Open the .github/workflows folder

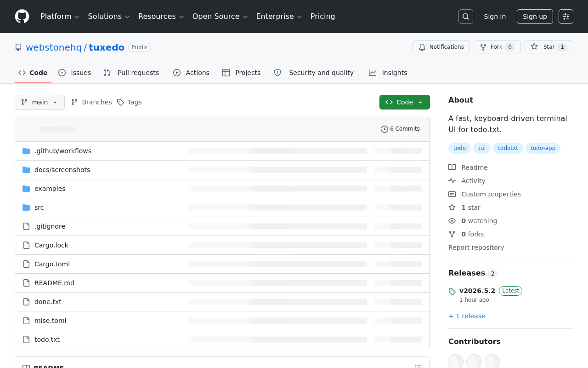click(x=63, y=151)
